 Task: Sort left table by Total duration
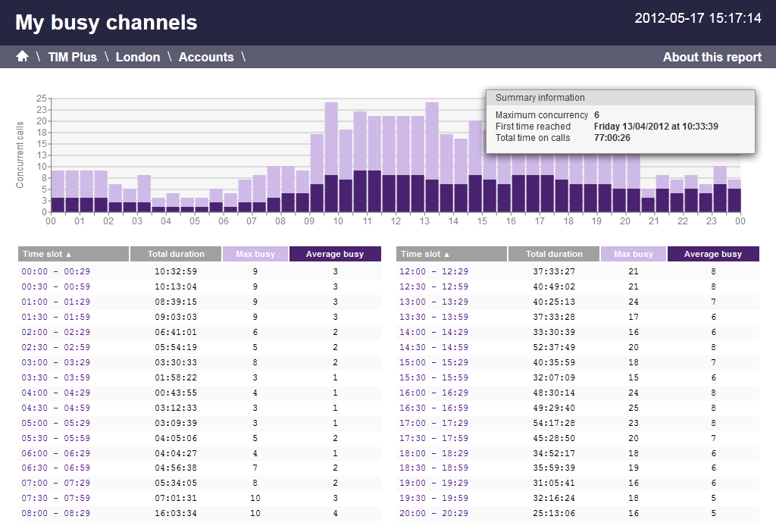click(x=176, y=254)
